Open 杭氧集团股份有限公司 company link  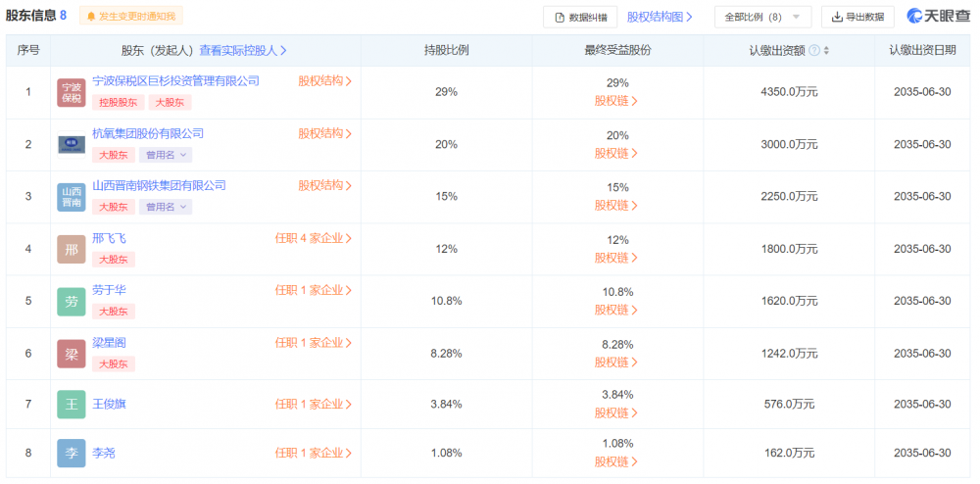pyautogui.click(x=148, y=133)
